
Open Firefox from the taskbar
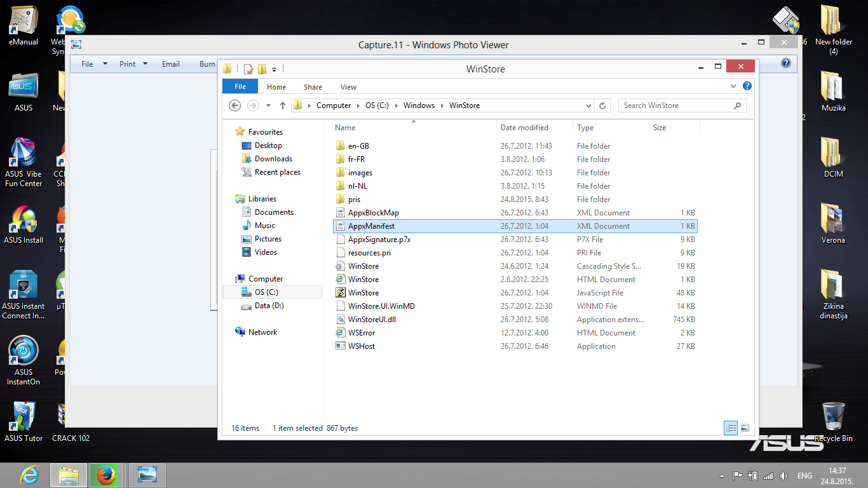point(105,475)
